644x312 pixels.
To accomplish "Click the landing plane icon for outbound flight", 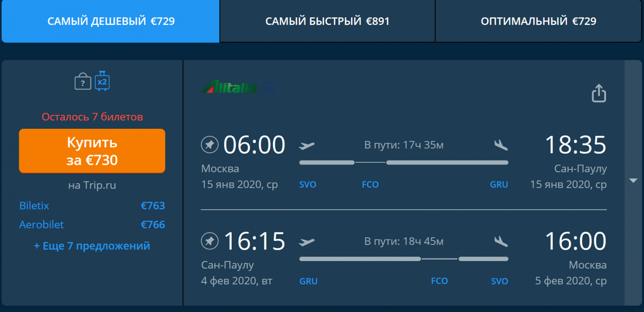I will click(x=501, y=145).
